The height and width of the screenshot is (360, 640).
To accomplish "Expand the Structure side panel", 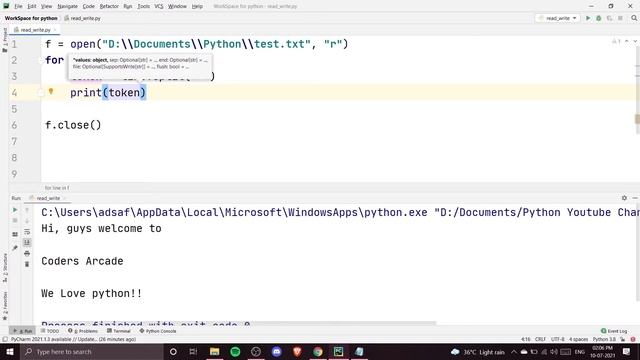I will tap(5, 267).
